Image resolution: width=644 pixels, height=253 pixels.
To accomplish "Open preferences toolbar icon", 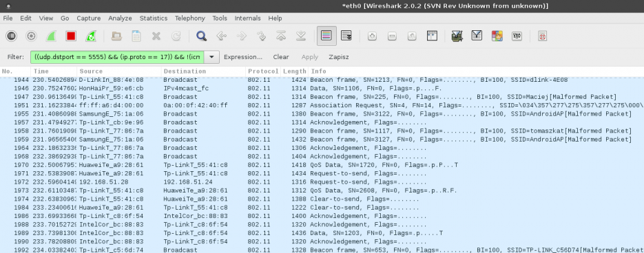I will [517, 36].
